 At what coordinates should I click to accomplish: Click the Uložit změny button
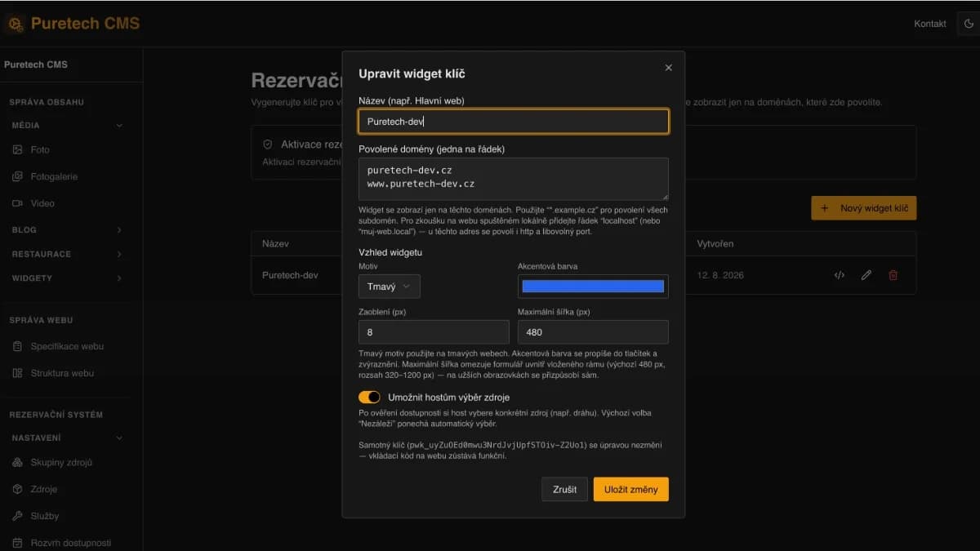[x=631, y=490]
